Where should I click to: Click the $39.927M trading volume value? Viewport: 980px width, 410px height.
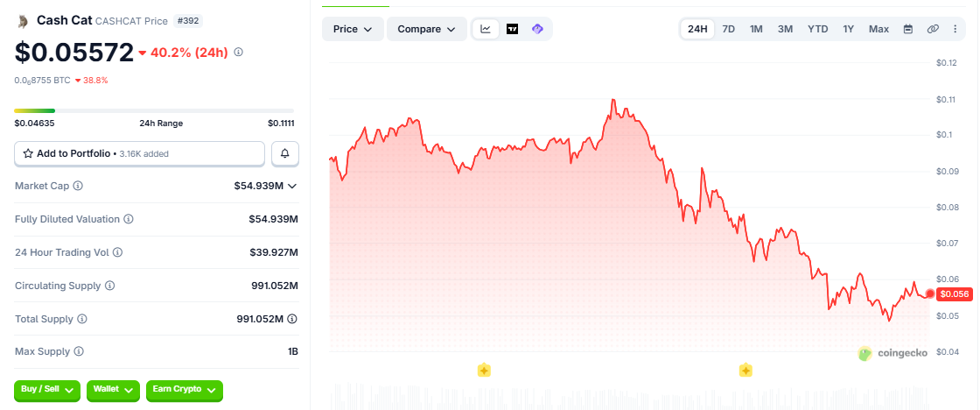pyautogui.click(x=274, y=252)
